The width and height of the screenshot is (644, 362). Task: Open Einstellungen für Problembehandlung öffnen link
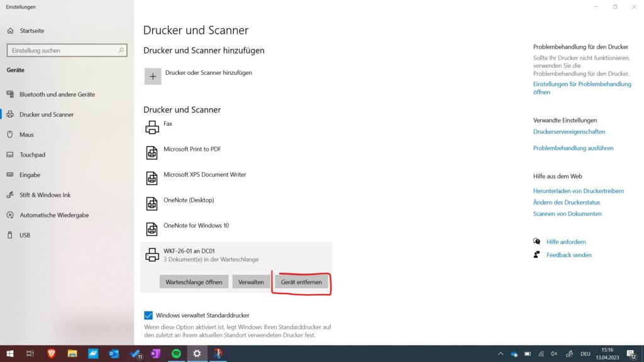(582, 88)
